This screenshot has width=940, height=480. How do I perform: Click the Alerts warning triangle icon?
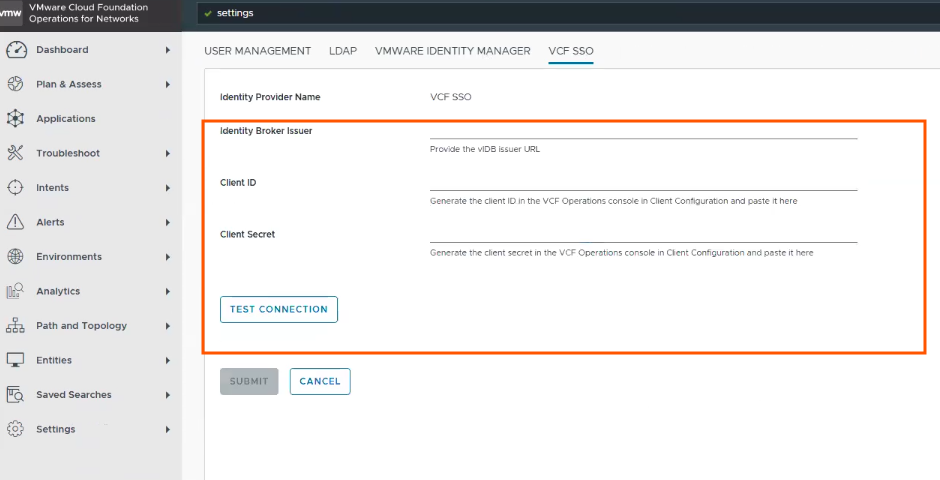tap(15, 222)
